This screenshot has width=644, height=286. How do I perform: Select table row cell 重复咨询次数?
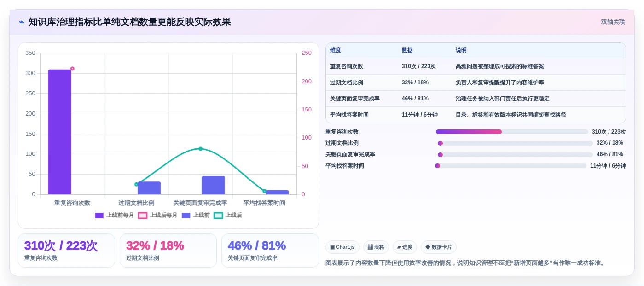pyautogui.click(x=347, y=66)
